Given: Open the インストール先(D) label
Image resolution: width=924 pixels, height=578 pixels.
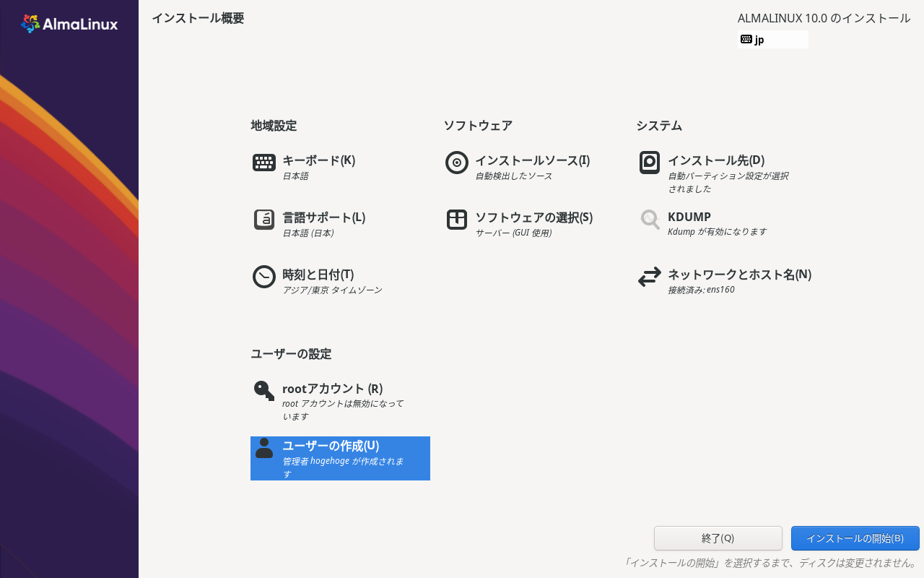Looking at the screenshot, I should pos(716,160).
